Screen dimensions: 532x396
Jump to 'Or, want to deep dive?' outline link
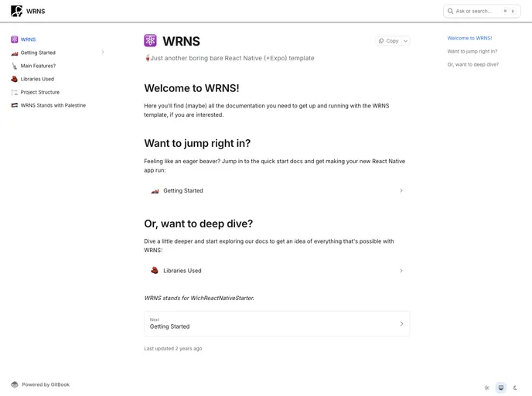[472, 64]
